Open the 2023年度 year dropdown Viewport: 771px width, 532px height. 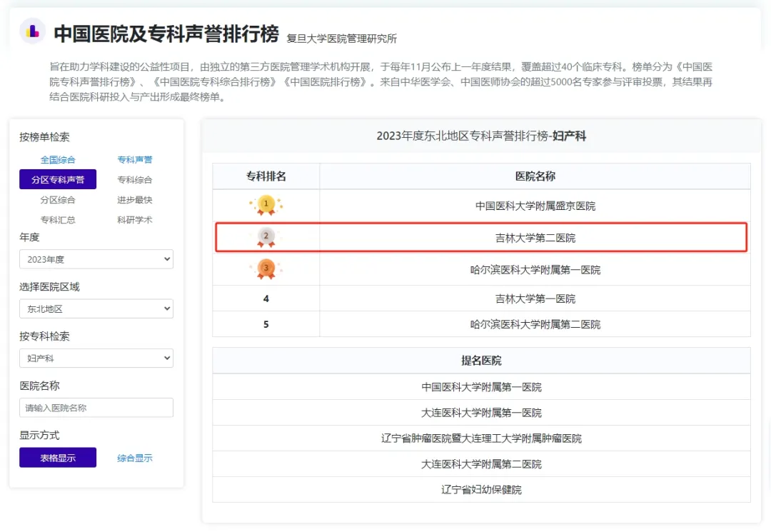(96, 259)
